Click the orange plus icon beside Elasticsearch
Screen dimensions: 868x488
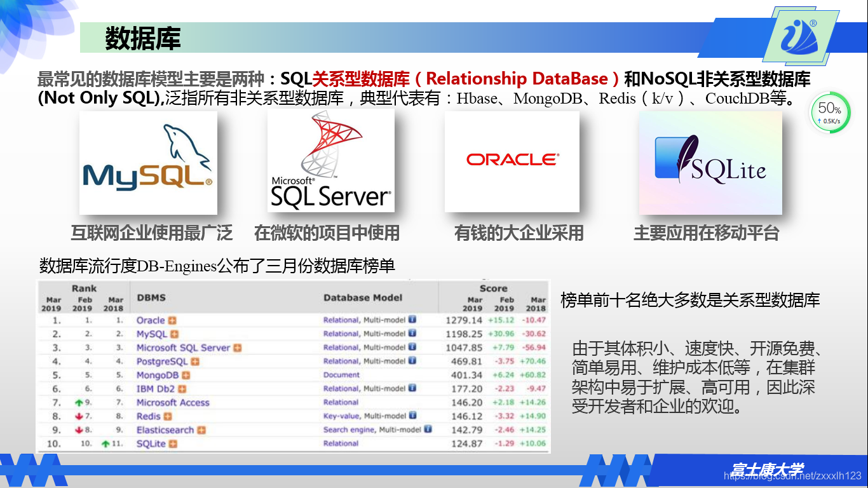tap(201, 430)
